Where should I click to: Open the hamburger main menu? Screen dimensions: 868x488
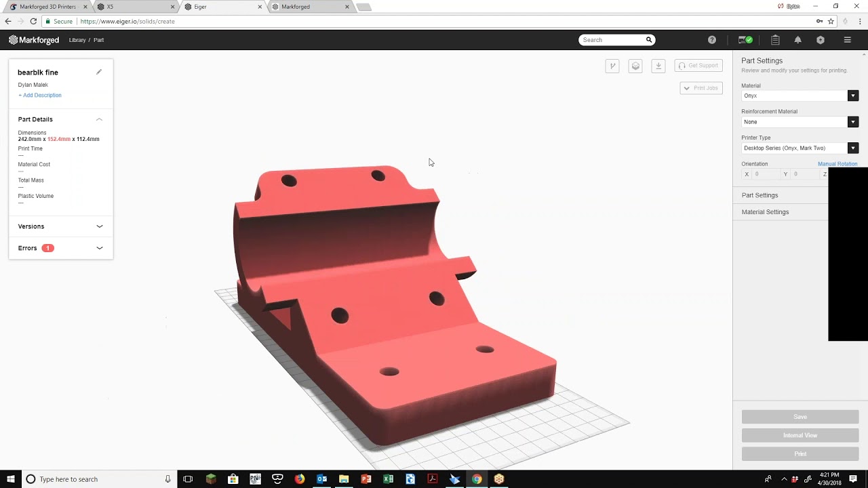(847, 40)
